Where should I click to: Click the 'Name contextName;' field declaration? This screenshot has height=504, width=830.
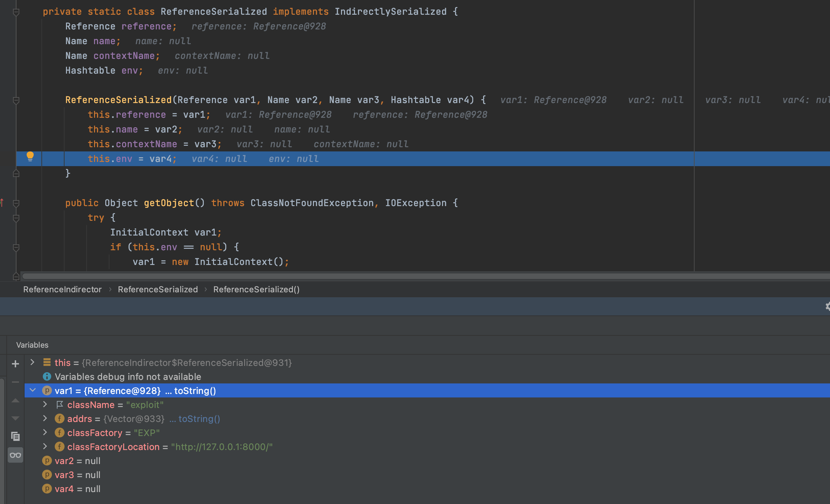[113, 56]
